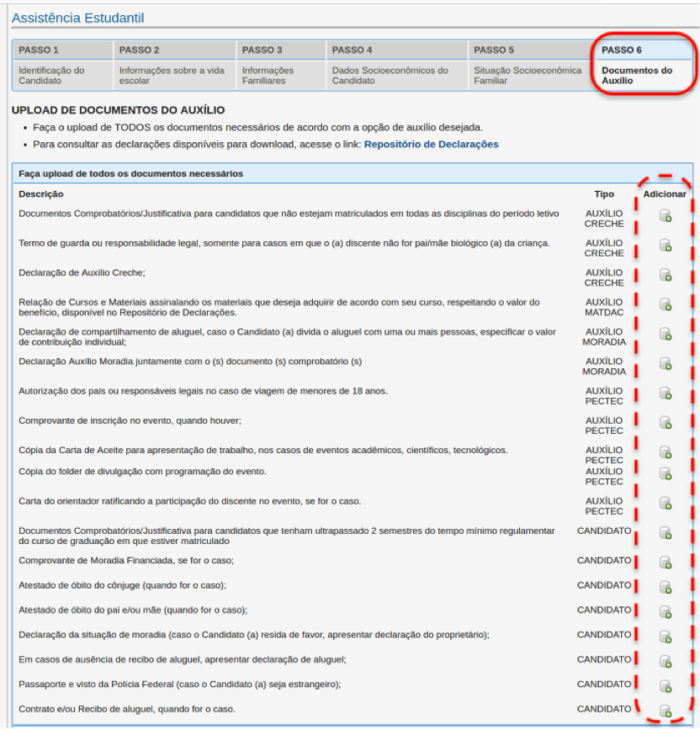700x729 pixels.
Task: Click 'Comprovante de Moradia Financiada' description text
Action: pyautogui.click(x=126, y=560)
